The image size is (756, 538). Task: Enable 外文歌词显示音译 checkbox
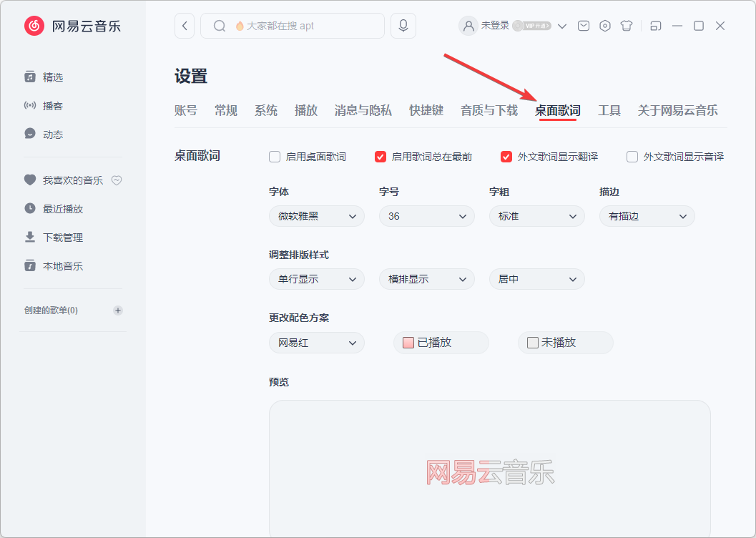coord(632,156)
